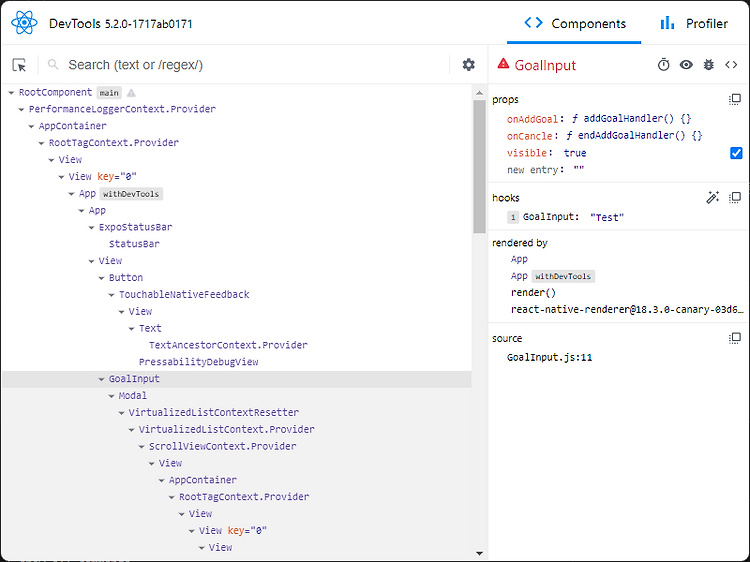
Task: Click the scrollbar down arrow in tree
Action: click(x=479, y=553)
